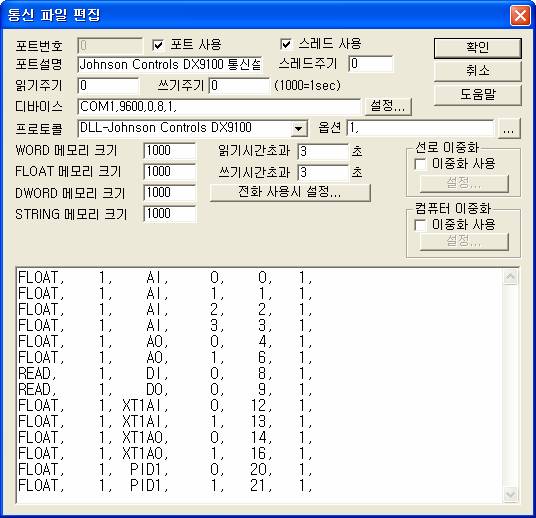This screenshot has width=536, height=518.
Task: Enable 선로 이중화 이중화 사용 checkbox
Action: click(x=420, y=164)
